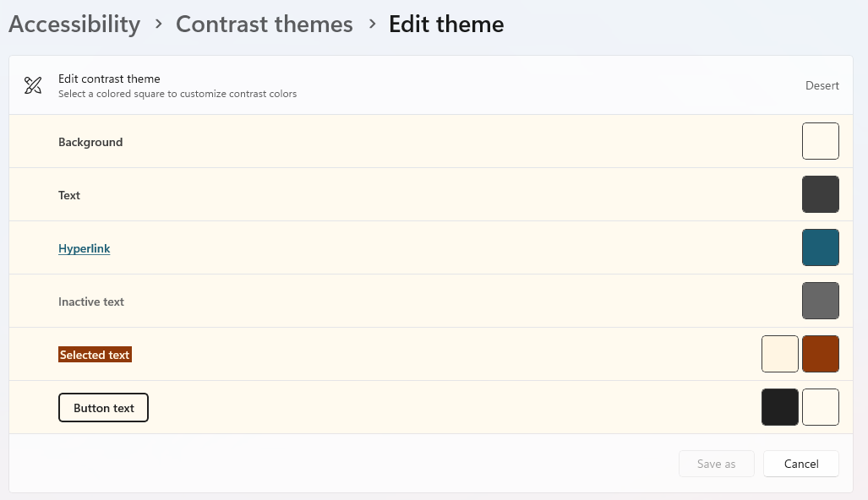This screenshot has width=868, height=500.
Task: Choose the Text color swatch
Action: (x=820, y=194)
